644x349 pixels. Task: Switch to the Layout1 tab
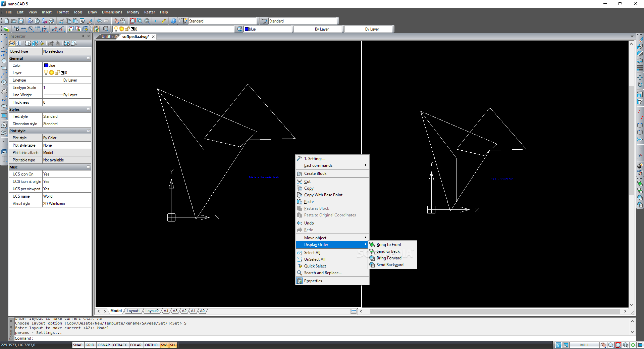(133, 311)
